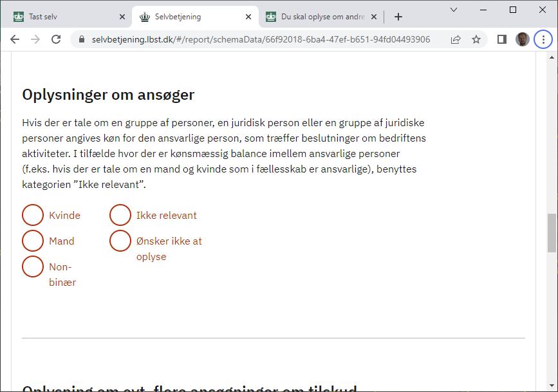Select the Kvinde radio button
The height and width of the screenshot is (392, 558).
33,215
